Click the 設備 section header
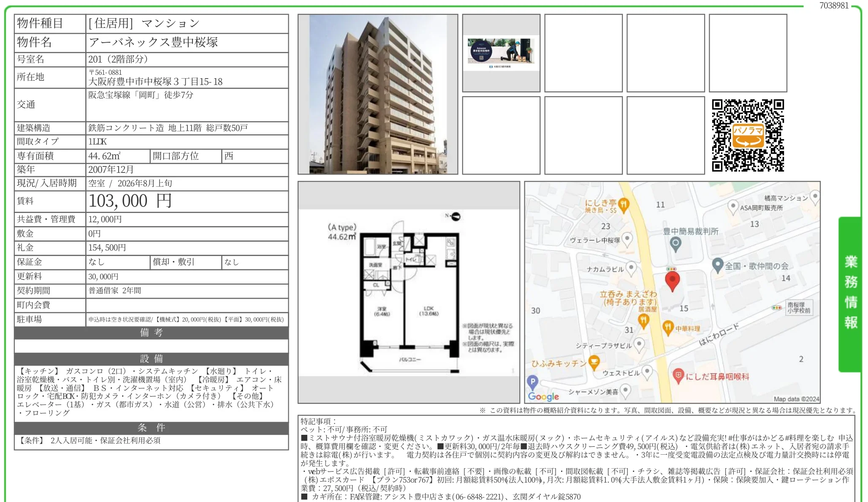The height and width of the screenshot is (502, 868). point(151,359)
